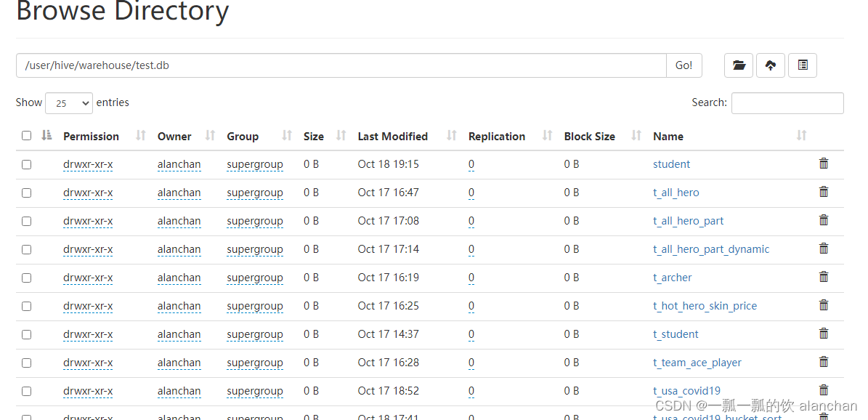Open the t_usa_covid19 directory link
Viewport: 868px width, 420px height.
click(x=687, y=391)
